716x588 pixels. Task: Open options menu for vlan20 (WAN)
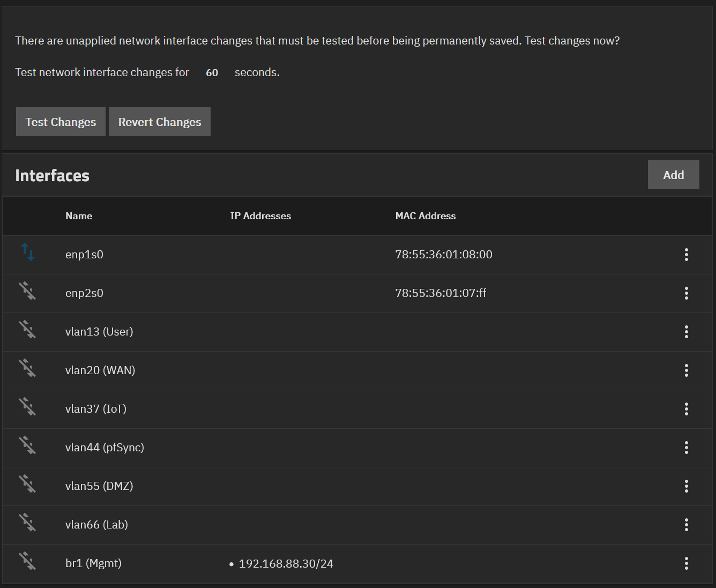686,370
